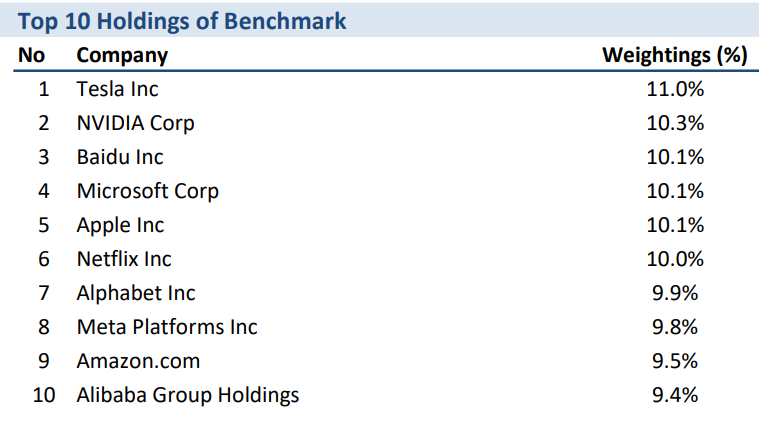Select the 9.5% weighting for Amazon.com
Image resolution: width=759 pixels, height=426 pixels.
coord(675,361)
